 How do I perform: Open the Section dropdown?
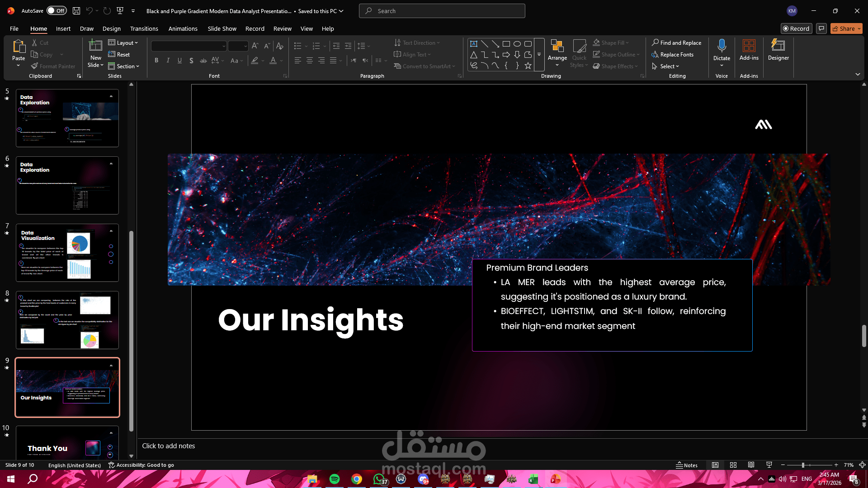[x=124, y=66]
